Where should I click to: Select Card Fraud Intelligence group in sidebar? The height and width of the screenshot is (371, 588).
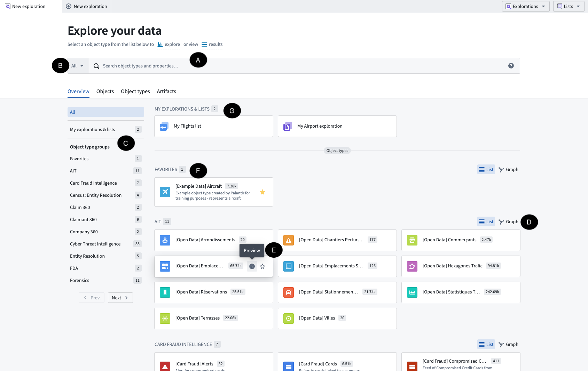point(105,183)
